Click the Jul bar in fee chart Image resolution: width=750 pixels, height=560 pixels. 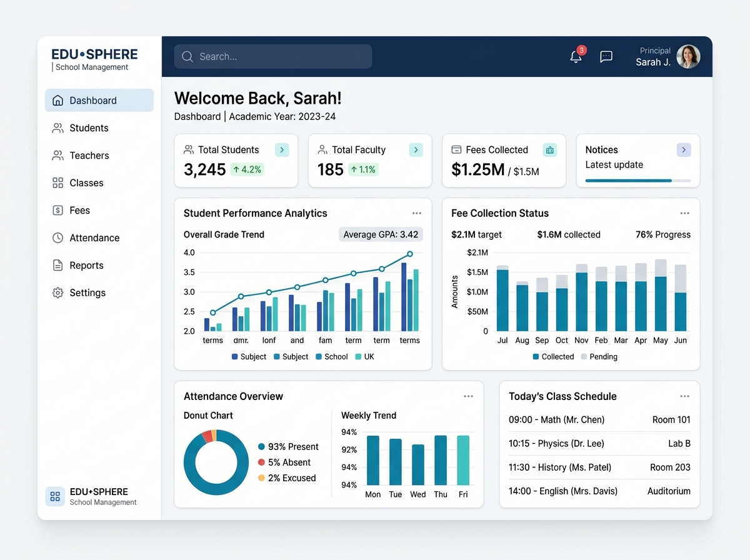point(502,298)
